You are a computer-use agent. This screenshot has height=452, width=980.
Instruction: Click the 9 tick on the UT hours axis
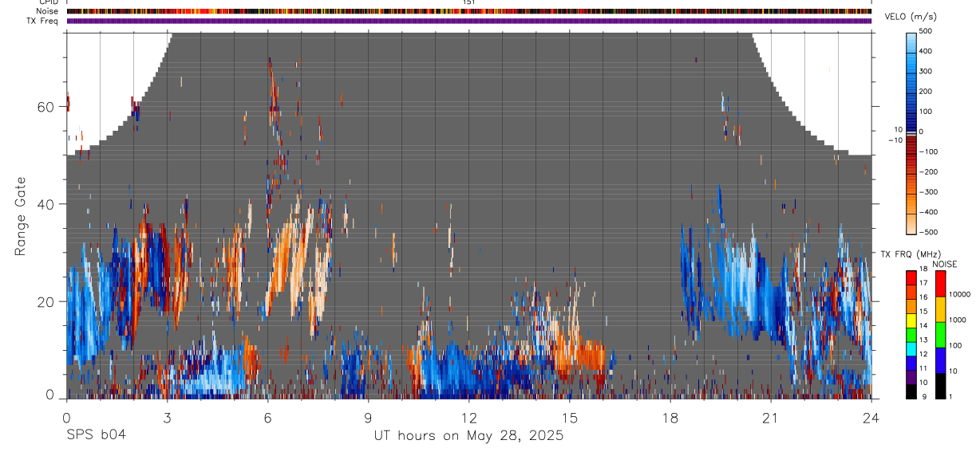(x=368, y=417)
